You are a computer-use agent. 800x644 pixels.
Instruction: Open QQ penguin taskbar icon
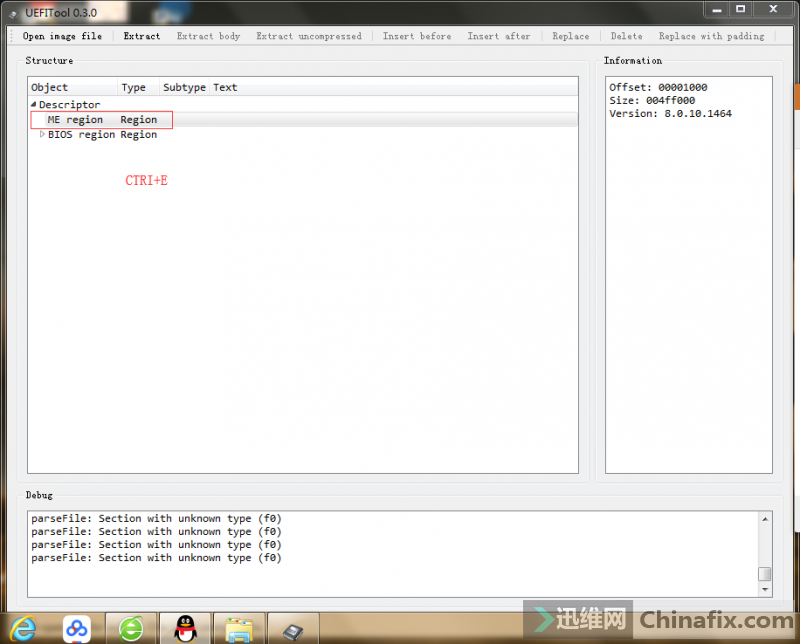point(185,628)
